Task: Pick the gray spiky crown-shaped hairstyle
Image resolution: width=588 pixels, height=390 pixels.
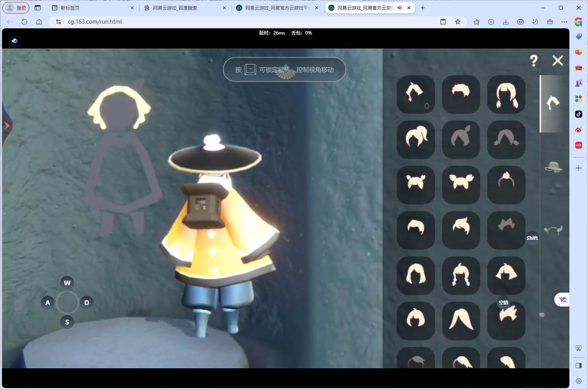Action: click(506, 230)
